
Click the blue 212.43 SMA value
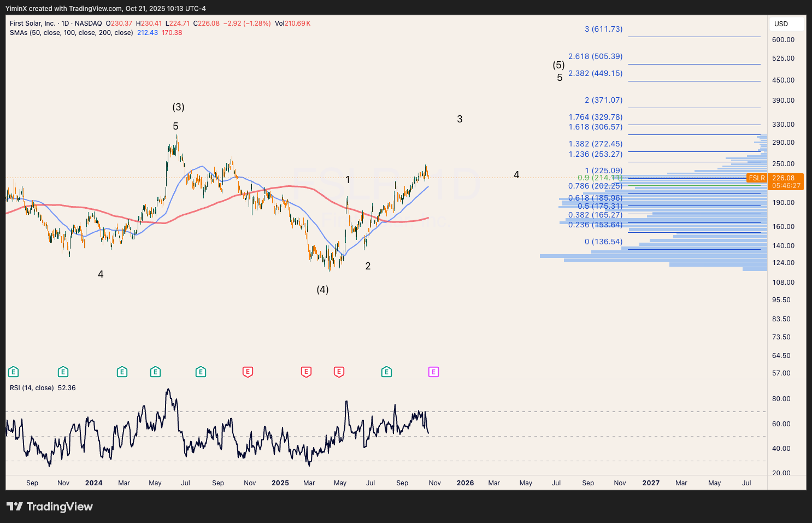tap(148, 33)
